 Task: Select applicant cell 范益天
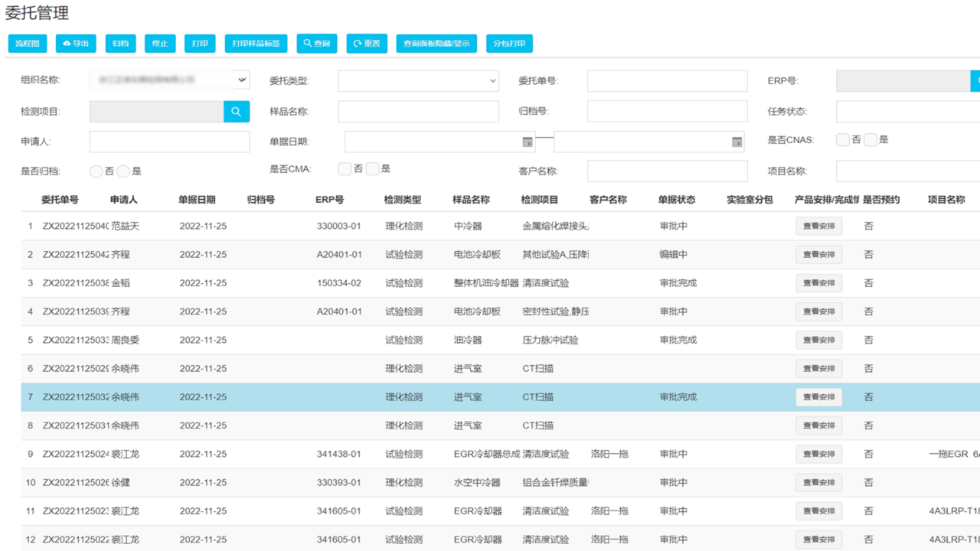[126, 227]
